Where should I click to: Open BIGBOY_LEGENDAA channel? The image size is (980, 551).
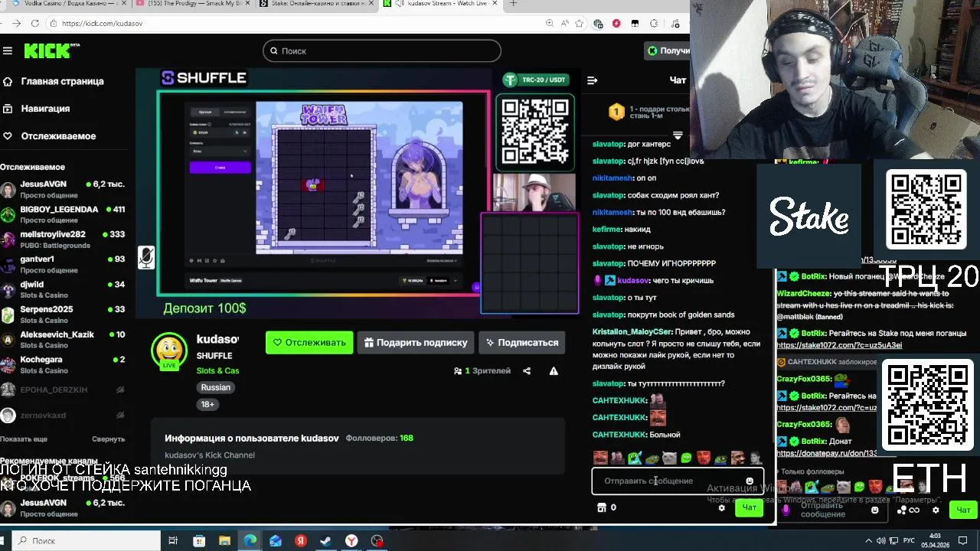(x=63, y=214)
